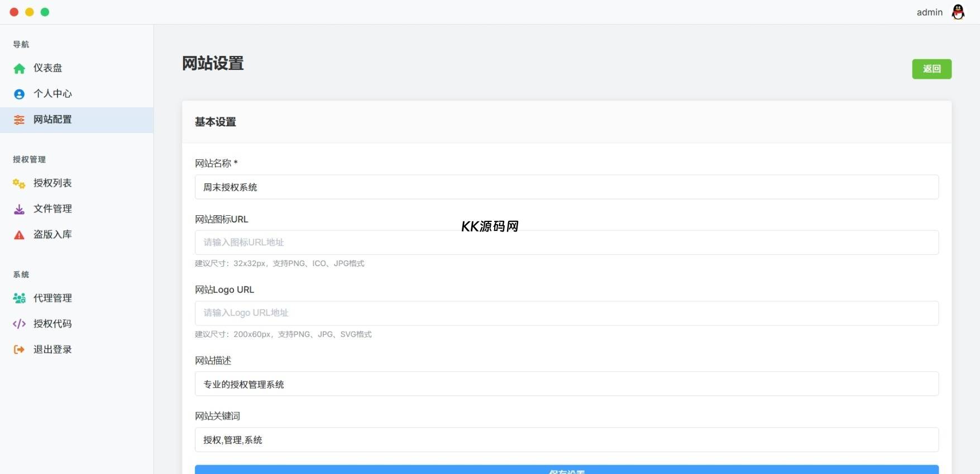Click the blue user icon for 个人中心
This screenshot has height=474, width=980.
20,94
